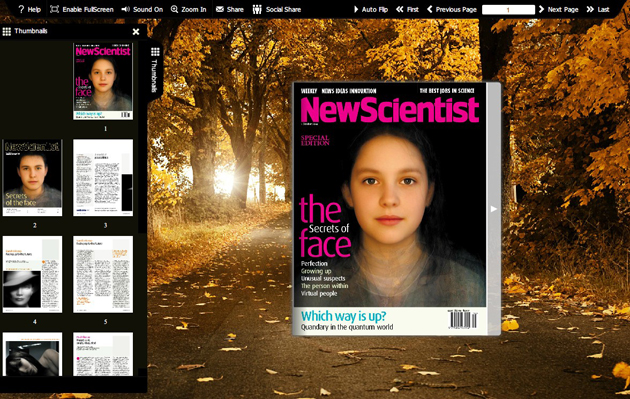Click the Auto Flip play triangle icon

356,9
